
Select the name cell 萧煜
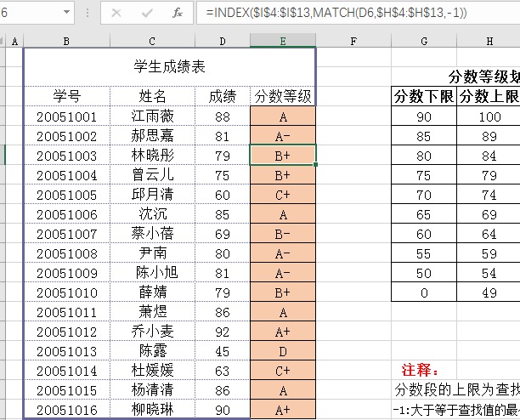click(x=153, y=312)
